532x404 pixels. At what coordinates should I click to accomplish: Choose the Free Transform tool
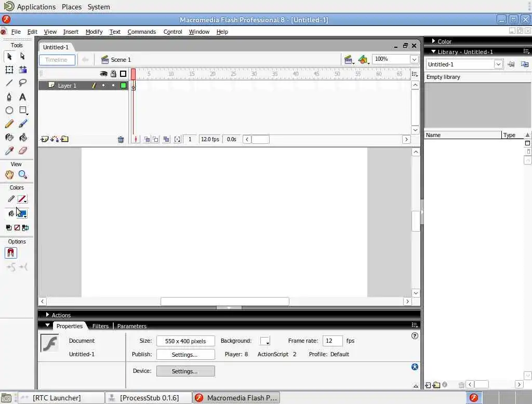[9, 70]
